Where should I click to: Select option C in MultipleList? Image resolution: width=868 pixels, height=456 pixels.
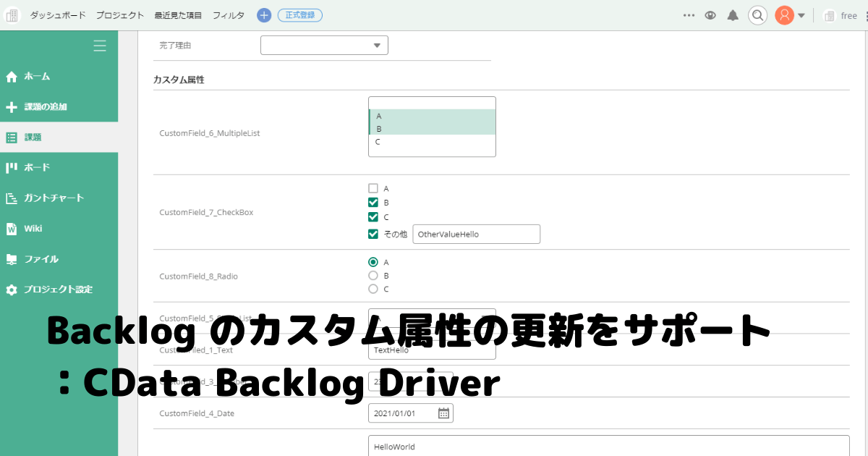tap(432, 142)
